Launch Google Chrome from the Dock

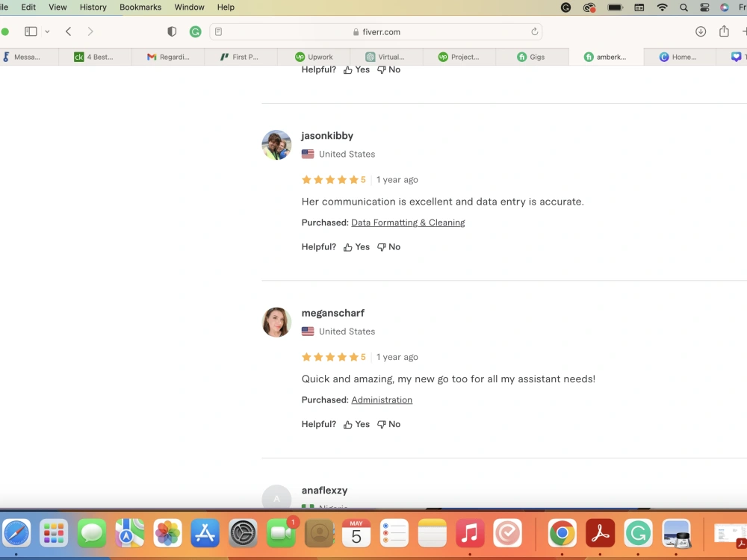pyautogui.click(x=562, y=533)
